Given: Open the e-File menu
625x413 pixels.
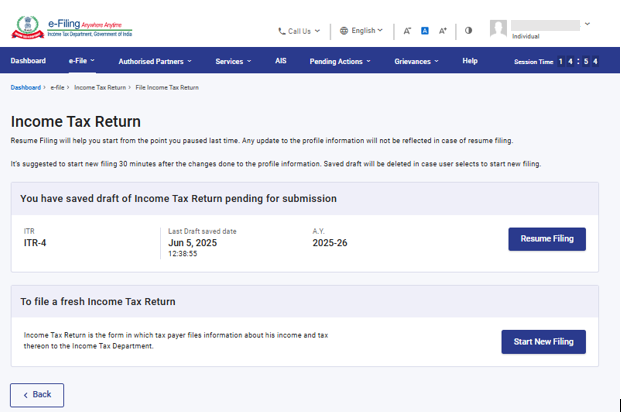Looking at the screenshot, I should 82,61.
